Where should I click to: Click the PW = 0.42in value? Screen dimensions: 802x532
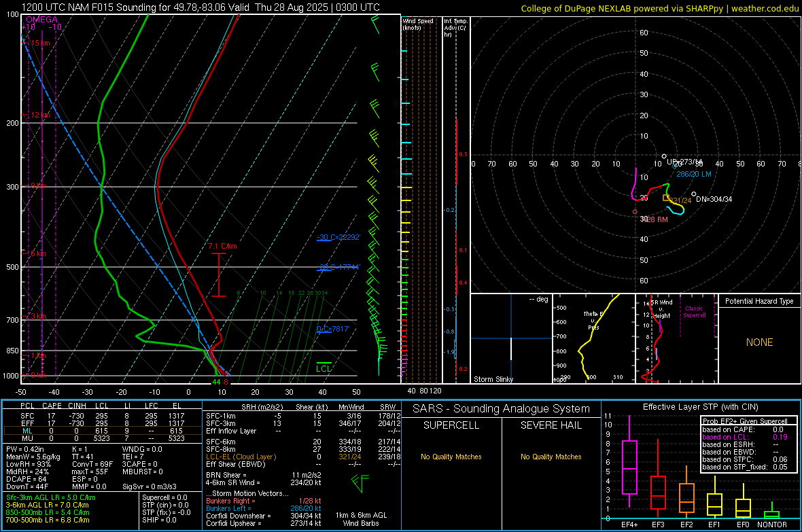pyautogui.click(x=25, y=449)
